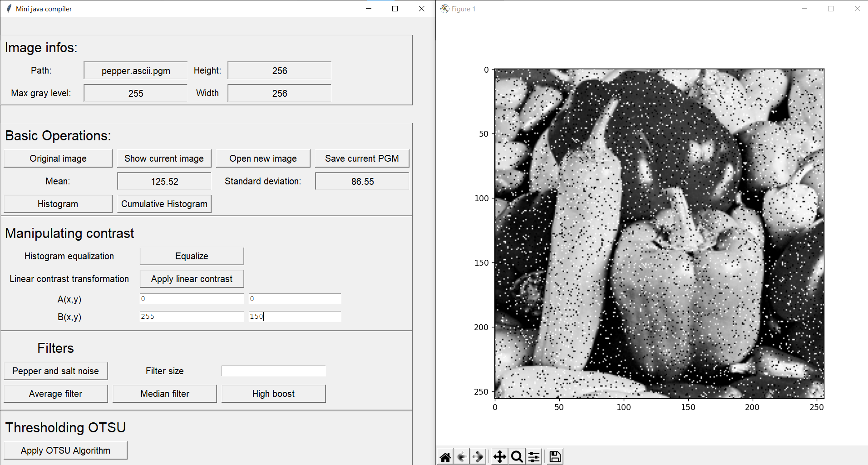Display the Cumulative Histogram
This screenshot has width=868, height=465.
tap(164, 203)
